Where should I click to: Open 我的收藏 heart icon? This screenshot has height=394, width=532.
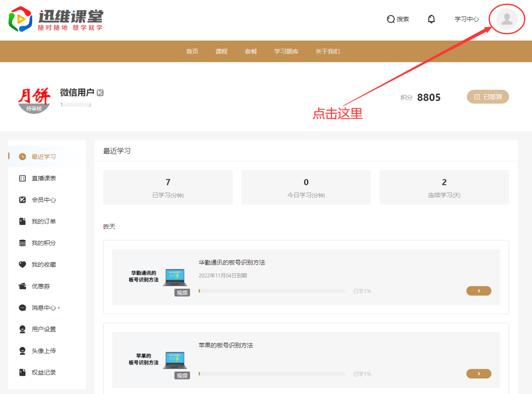22,265
